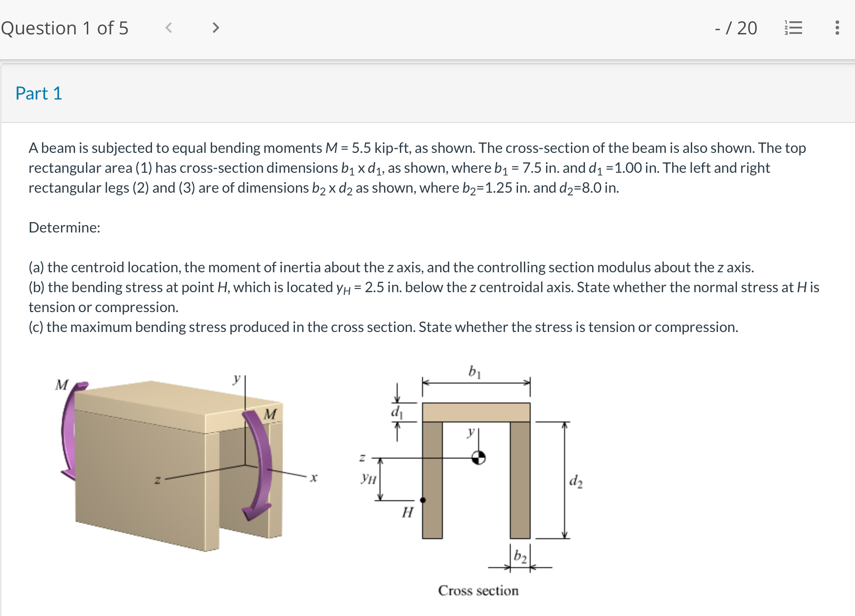Click the previous question chevron arrow

click(x=169, y=28)
